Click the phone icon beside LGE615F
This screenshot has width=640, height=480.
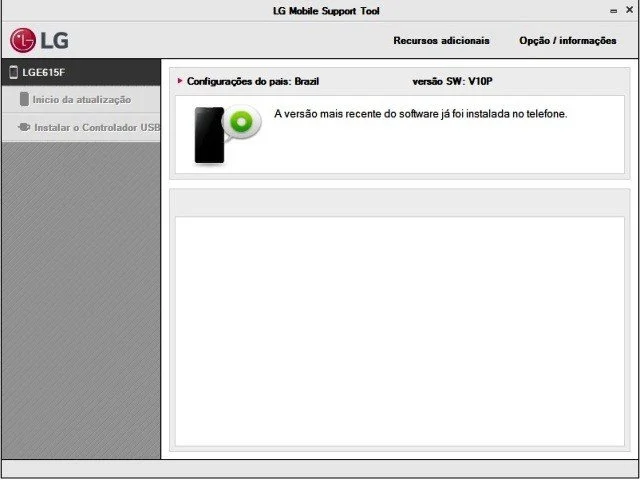(x=14, y=72)
